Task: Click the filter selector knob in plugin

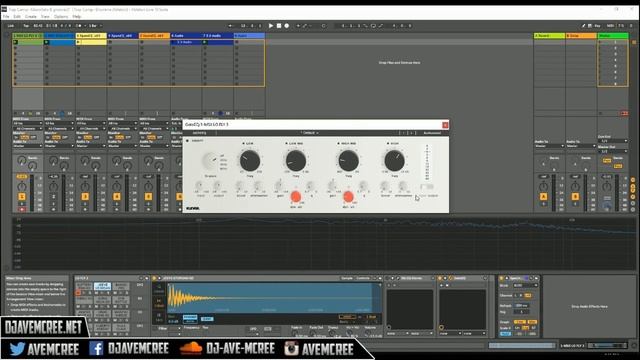Action: coord(210,161)
